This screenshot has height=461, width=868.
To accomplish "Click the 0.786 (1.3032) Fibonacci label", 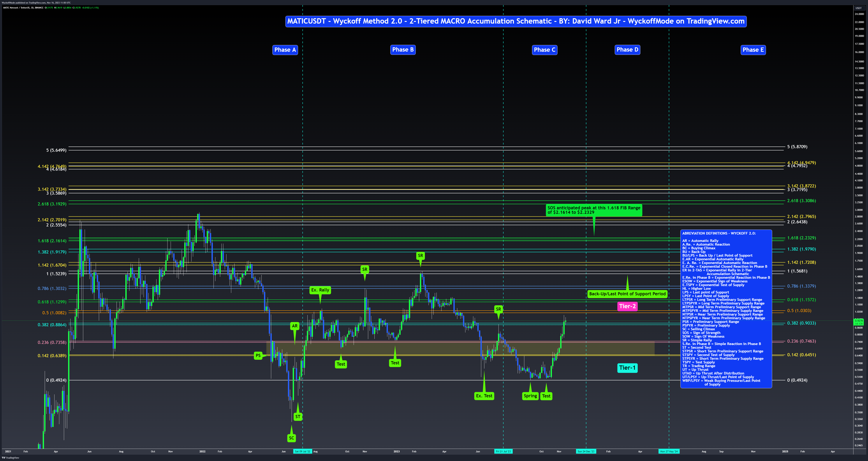I will (x=52, y=288).
